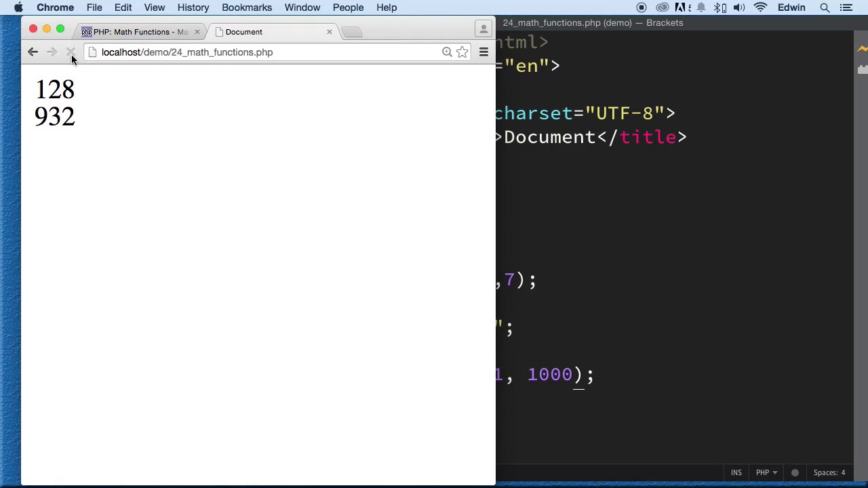Viewport: 868px width, 488px height.
Task: Open the Wi-Fi status menu
Action: 760,7
